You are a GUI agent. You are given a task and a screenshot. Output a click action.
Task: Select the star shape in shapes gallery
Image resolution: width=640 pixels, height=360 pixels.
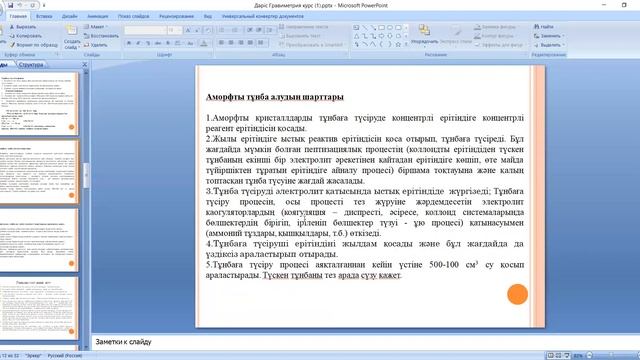(398, 44)
